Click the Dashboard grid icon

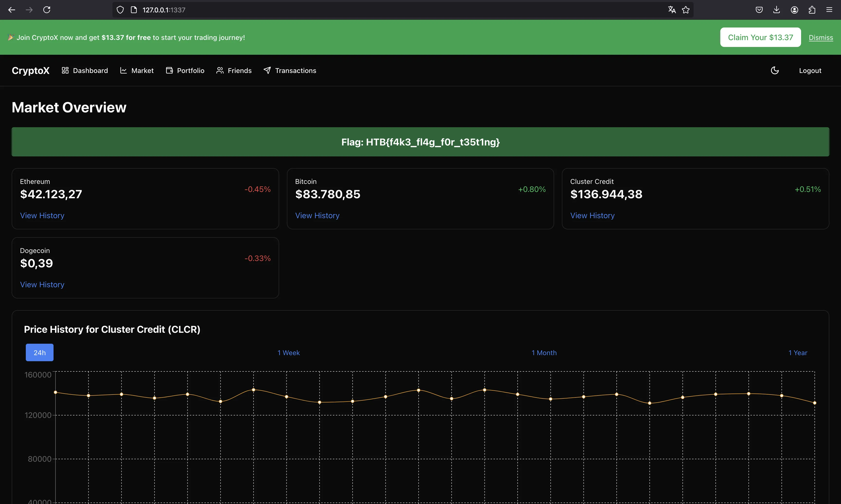coord(65,70)
